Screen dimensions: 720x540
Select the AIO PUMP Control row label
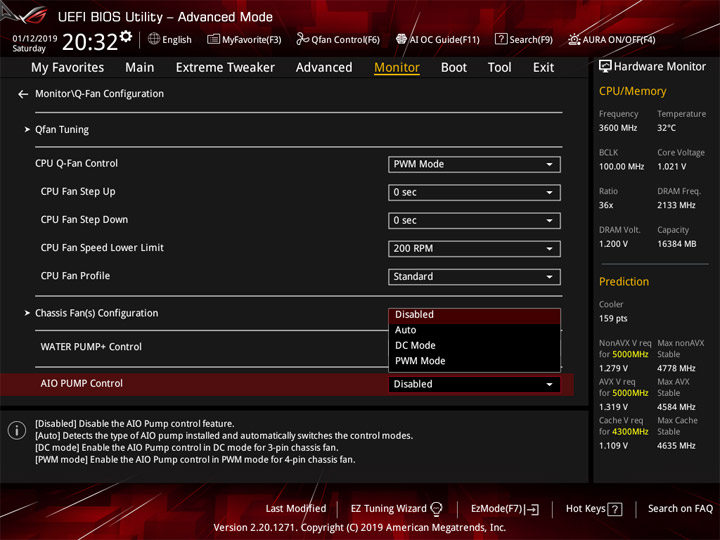(82, 383)
